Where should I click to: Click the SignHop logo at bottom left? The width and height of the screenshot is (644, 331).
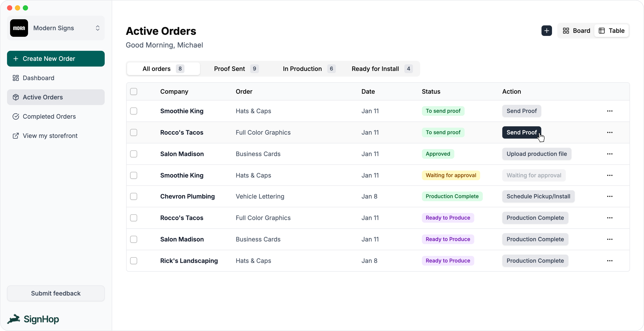[33, 319]
